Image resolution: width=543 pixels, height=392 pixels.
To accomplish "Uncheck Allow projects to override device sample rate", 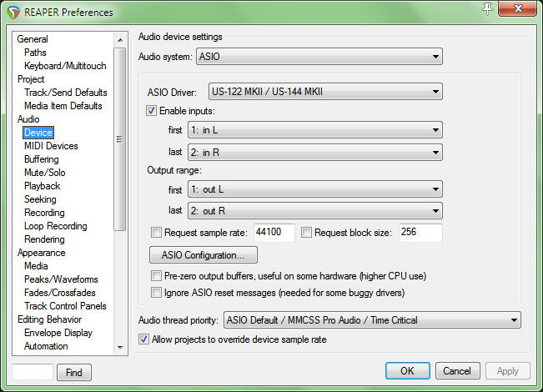I will pos(143,339).
